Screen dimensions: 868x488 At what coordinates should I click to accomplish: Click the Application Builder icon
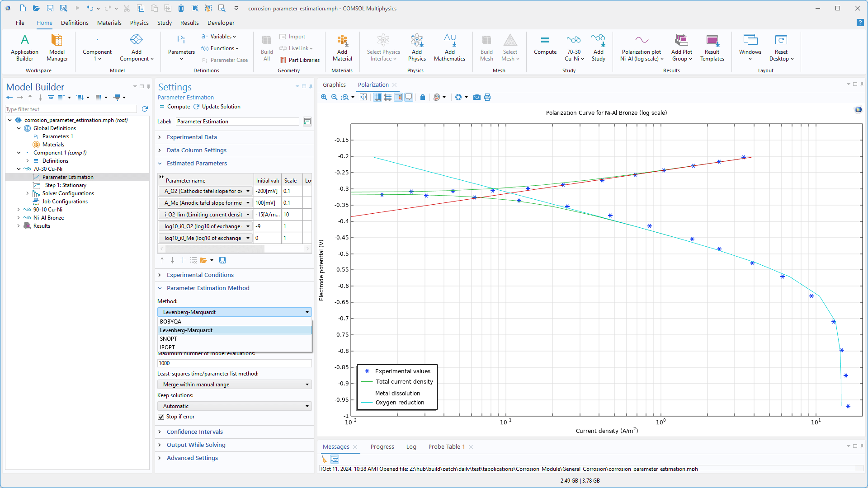tap(24, 47)
